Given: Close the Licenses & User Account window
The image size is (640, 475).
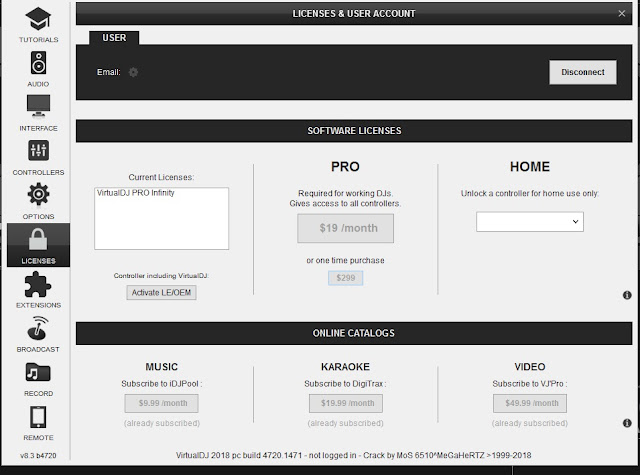Looking at the screenshot, I should [622, 13].
